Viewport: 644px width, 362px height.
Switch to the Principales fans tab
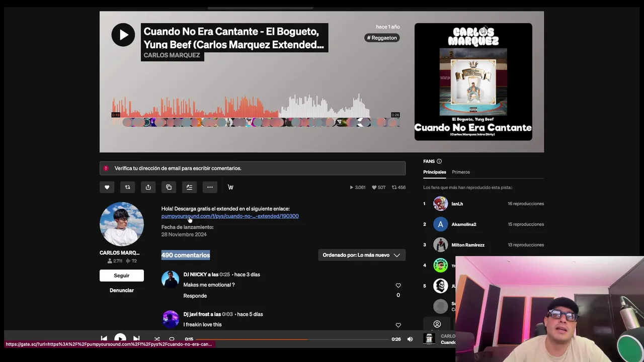tap(435, 172)
